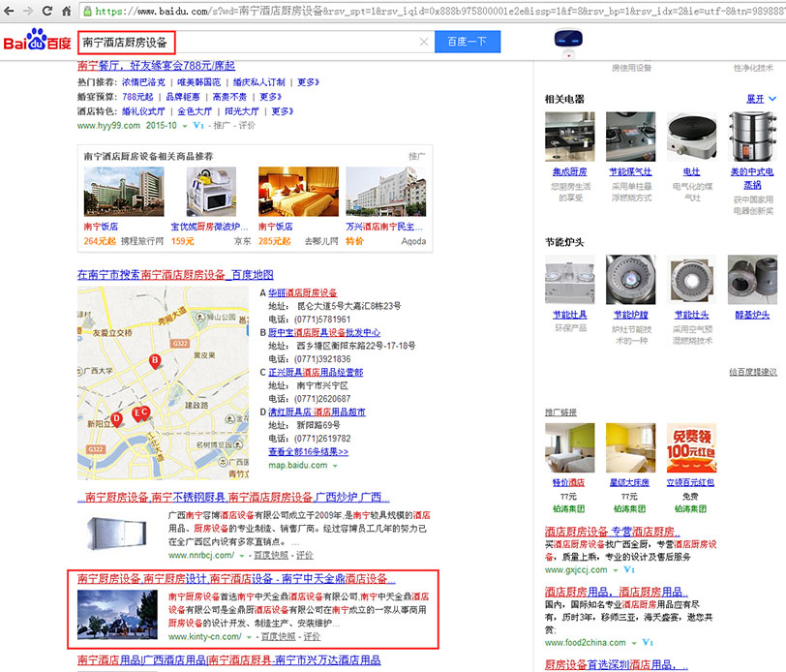The image size is (786, 672).
Task: Open map result A 华丽酒店厨房设备
Action: click(x=303, y=292)
